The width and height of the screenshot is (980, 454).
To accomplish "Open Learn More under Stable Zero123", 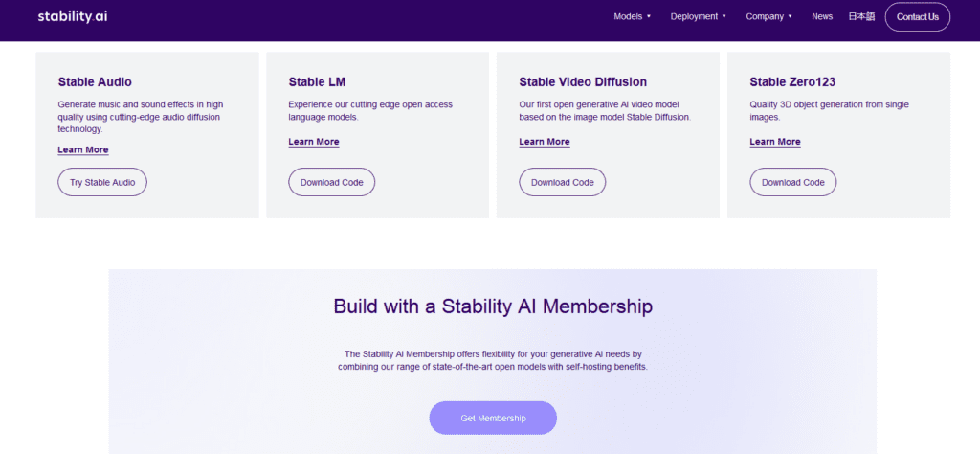I will pyautogui.click(x=775, y=142).
